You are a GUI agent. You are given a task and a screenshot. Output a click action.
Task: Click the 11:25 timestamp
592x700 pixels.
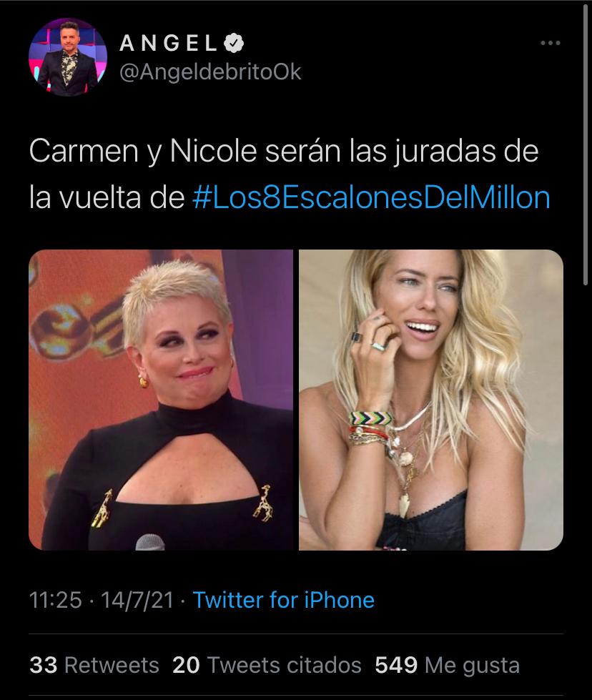(x=55, y=600)
